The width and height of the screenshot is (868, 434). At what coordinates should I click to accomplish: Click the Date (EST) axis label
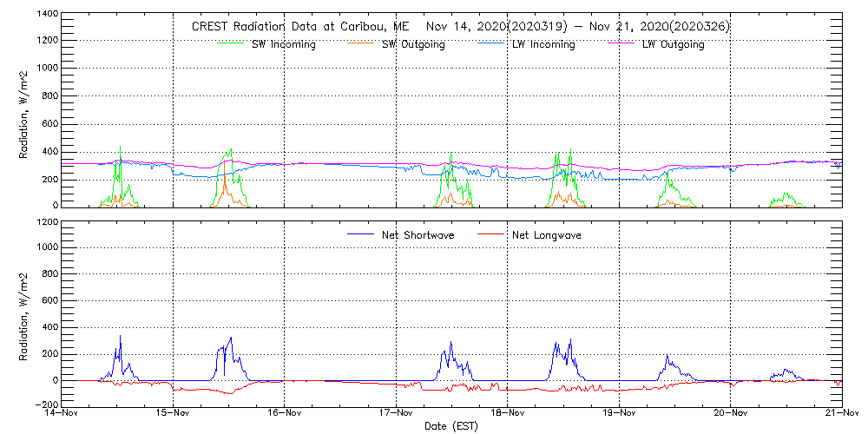point(452,427)
